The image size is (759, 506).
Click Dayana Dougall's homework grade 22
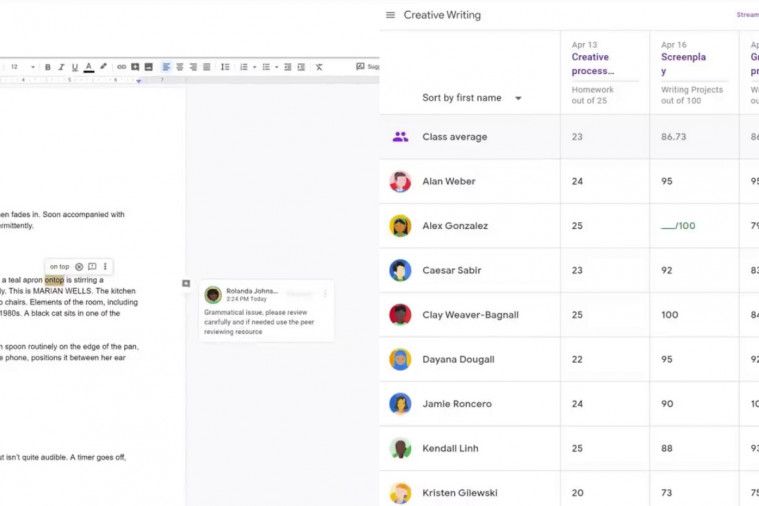coord(577,359)
